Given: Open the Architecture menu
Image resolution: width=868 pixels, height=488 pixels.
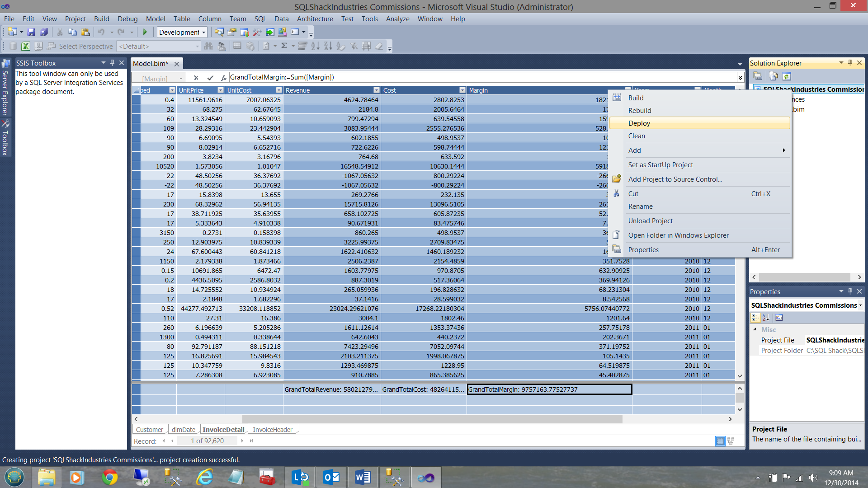Looking at the screenshot, I should pos(315,19).
